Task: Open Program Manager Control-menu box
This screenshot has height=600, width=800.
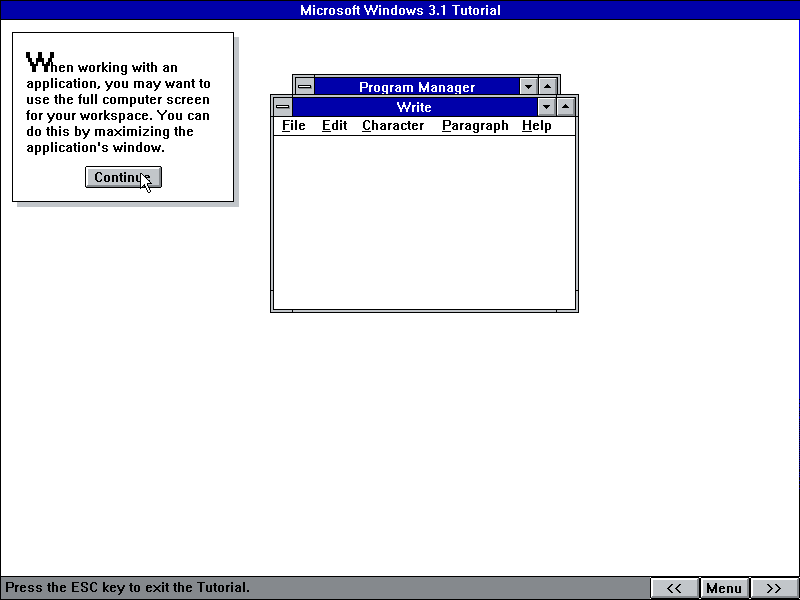Action: coord(305,87)
